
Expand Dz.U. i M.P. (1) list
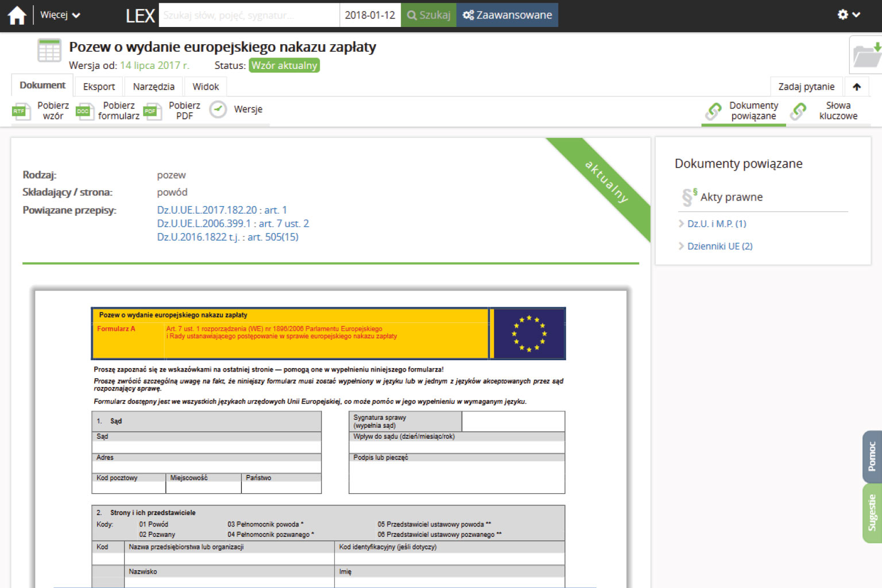point(716,224)
